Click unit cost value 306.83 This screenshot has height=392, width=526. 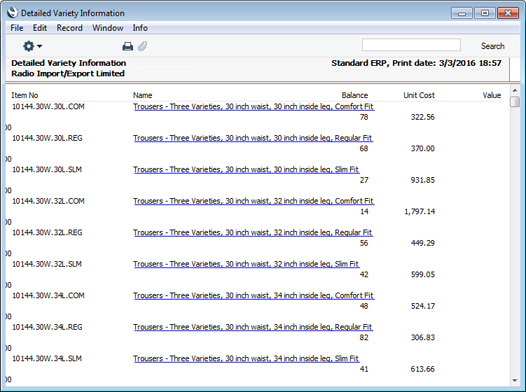click(x=423, y=338)
